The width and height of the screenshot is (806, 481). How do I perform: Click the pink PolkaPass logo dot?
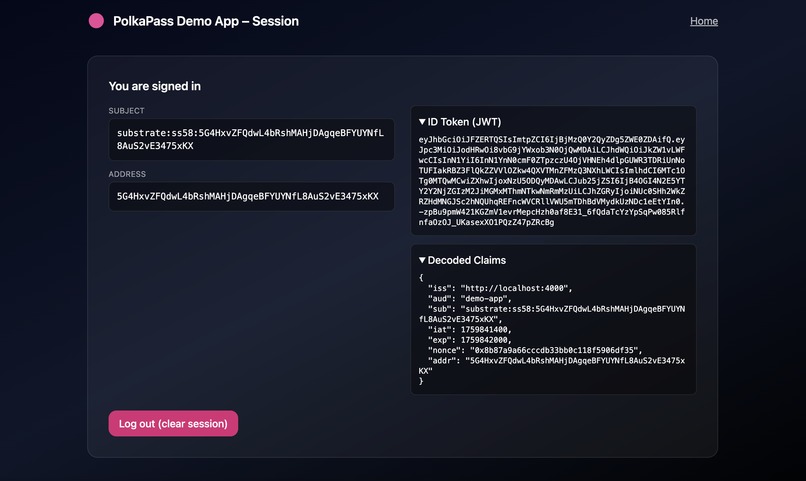pos(96,21)
